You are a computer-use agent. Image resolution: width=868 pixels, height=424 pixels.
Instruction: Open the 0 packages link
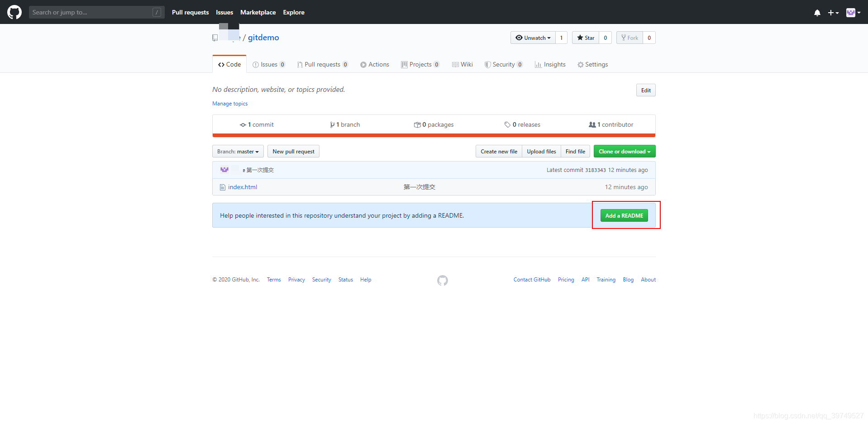(x=434, y=124)
